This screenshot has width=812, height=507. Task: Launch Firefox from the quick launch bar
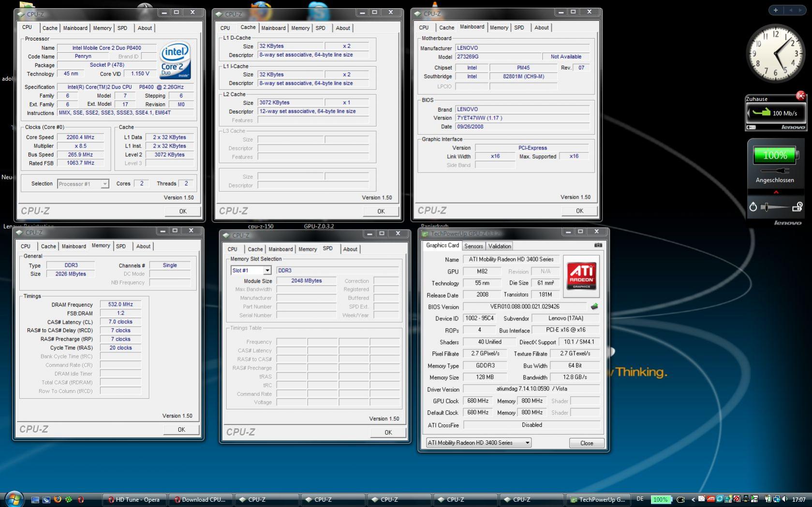click(x=58, y=500)
